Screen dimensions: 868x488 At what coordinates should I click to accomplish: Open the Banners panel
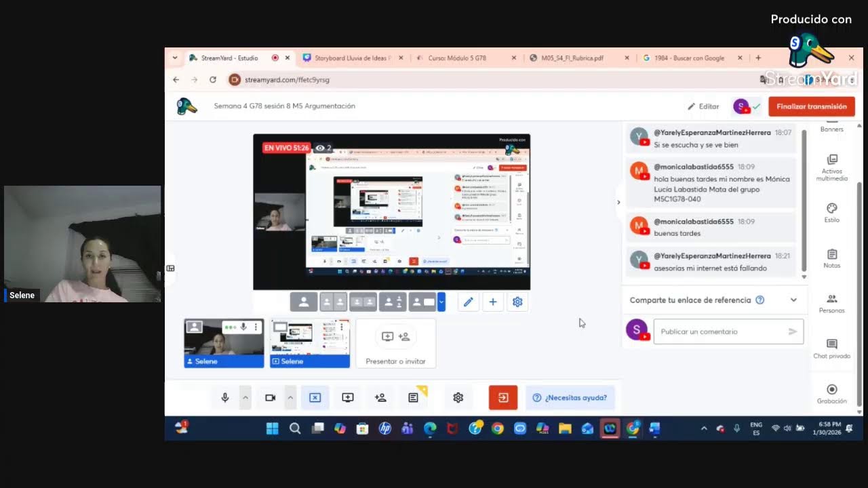click(832, 127)
